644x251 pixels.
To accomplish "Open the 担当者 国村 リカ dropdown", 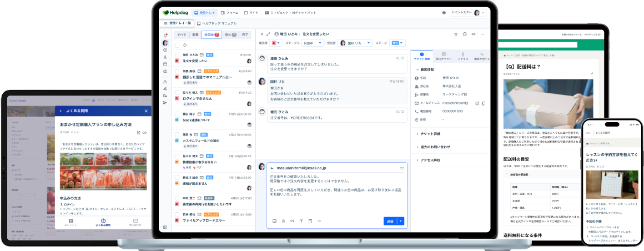I will 355,43.
